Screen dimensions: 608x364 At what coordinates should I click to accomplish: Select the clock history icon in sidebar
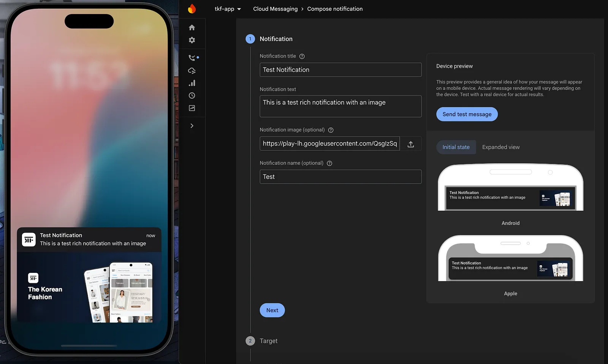pyautogui.click(x=192, y=95)
